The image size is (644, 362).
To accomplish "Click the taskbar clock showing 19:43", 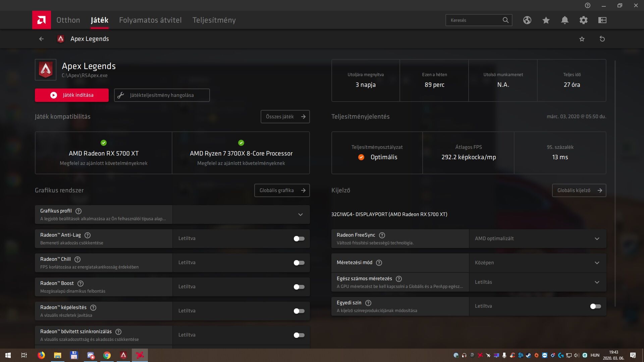I will [613, 355].
